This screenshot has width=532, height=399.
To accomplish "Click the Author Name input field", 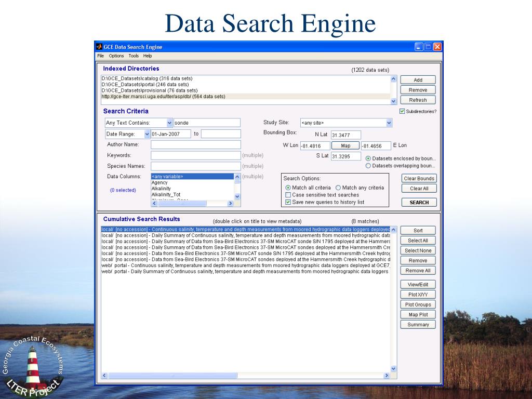I will (x=196, y=145).
